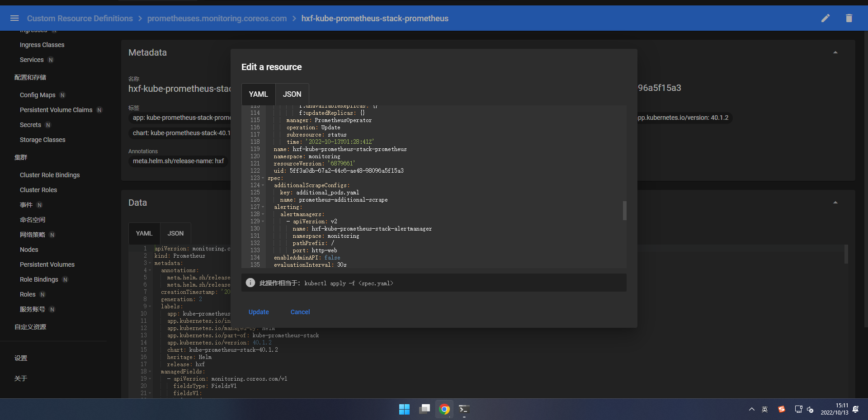
Task: Cancel the edit resource dialog
Action: pyautogui.click(x=300, y=312)
